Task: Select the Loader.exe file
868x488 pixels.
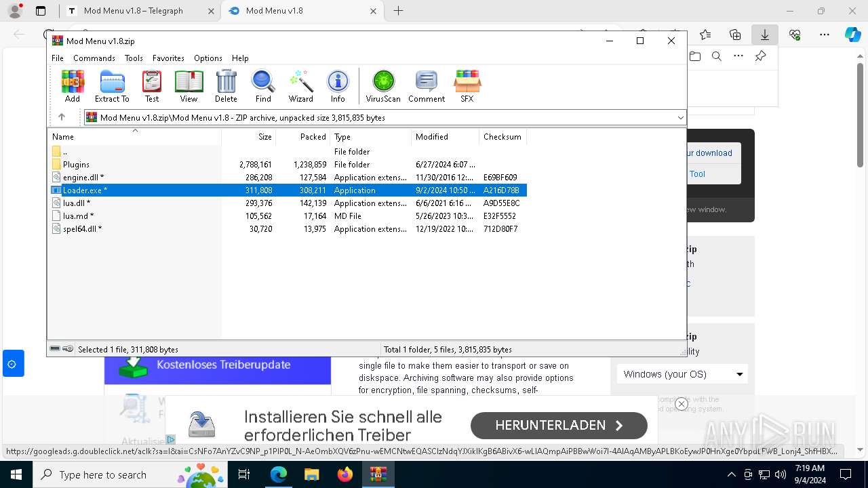Action: 288,190
